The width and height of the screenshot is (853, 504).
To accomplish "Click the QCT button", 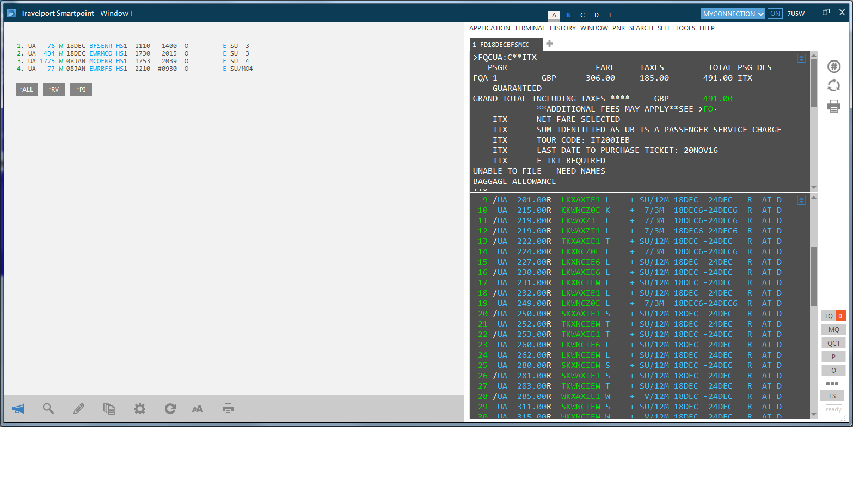I will (834, 343).
